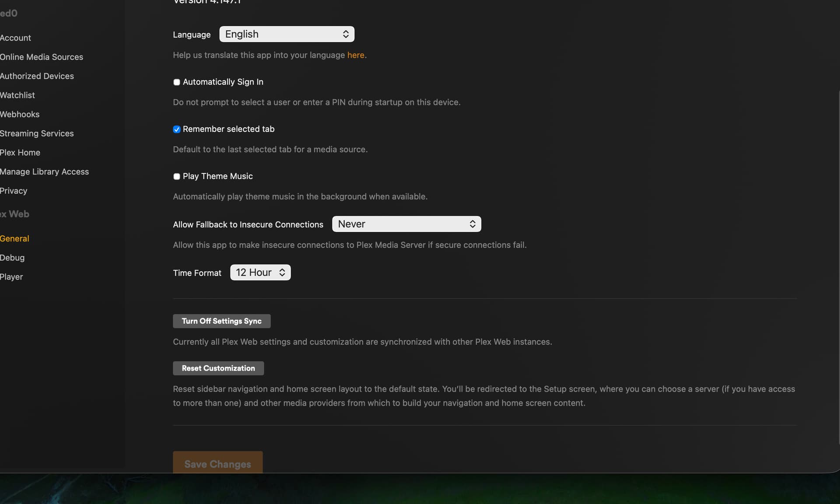Switch to Debug settings section
The height and width of the screenshot is (504, 840).
[x=12, y=258]
